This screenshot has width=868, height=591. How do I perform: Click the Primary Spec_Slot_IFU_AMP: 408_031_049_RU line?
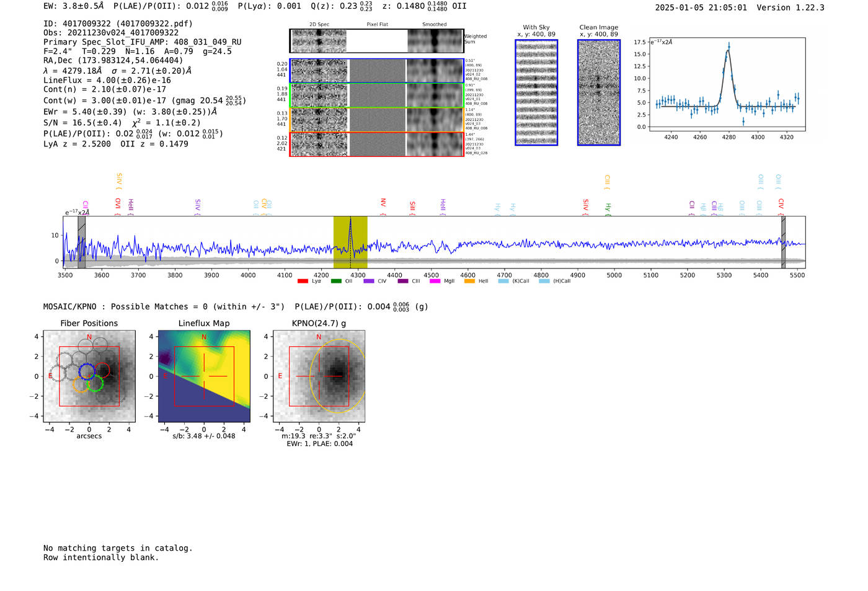pos(143,42)
